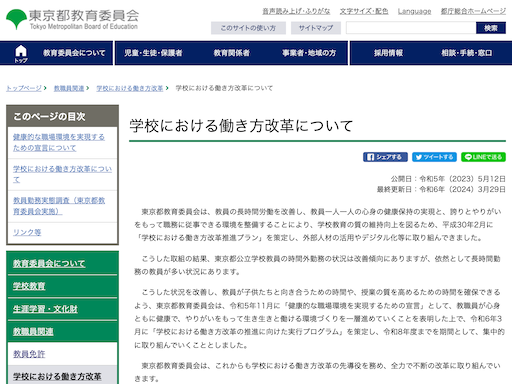Open 都庁総合ホームページ link
Viewport: 512px width, 384px height.
pos(473,11)
